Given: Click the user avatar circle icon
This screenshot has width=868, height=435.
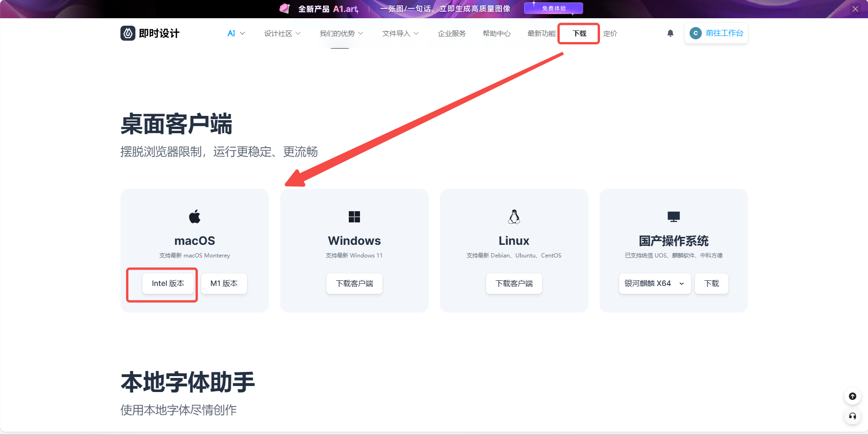Looking at the screenshot, I should [x=696, y=33].
